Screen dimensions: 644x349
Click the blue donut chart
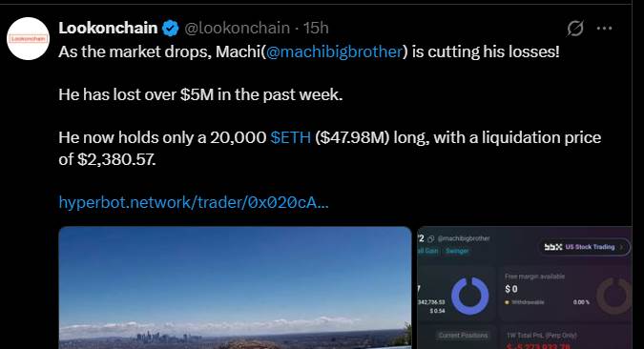coord(469,296)
